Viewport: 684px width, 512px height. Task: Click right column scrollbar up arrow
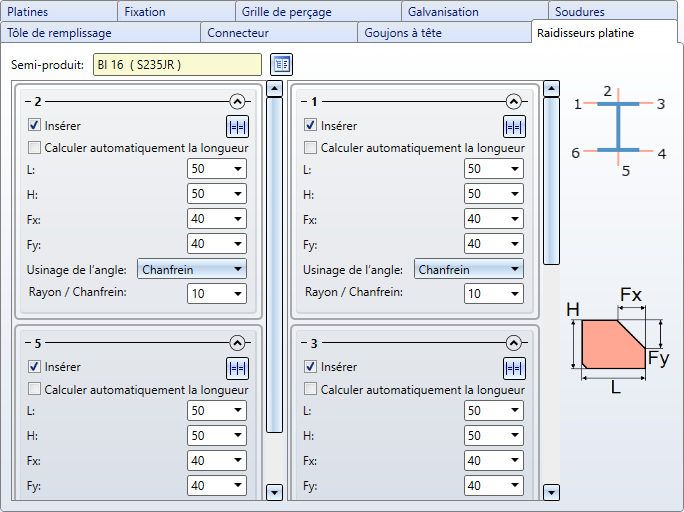(551, 89)
